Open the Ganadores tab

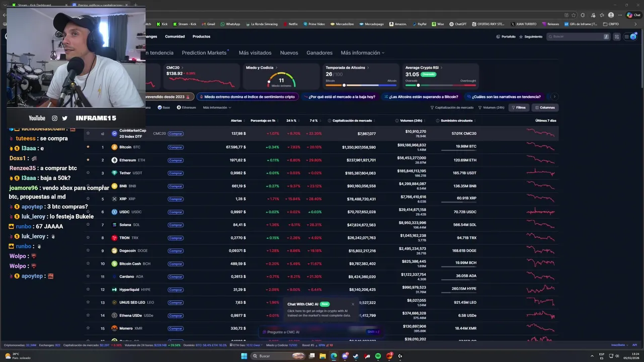point(319,53)
